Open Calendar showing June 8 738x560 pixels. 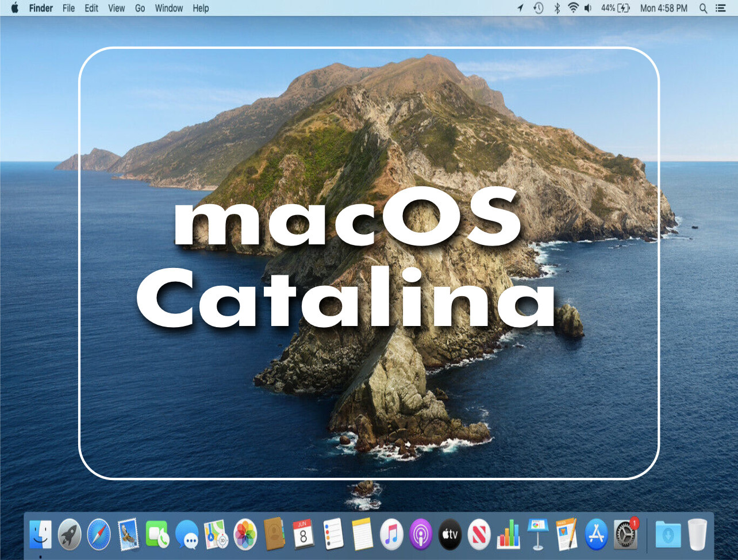pos(304,535)
